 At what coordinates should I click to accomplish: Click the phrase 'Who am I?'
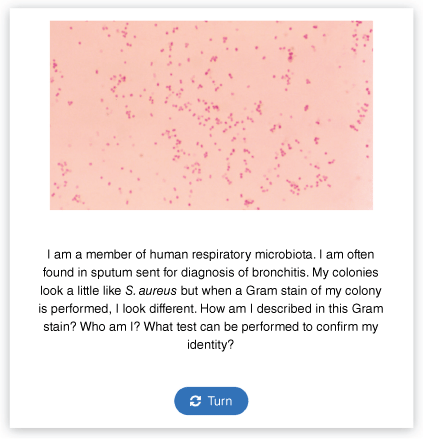pyautogui.click(x=110, y=327)
